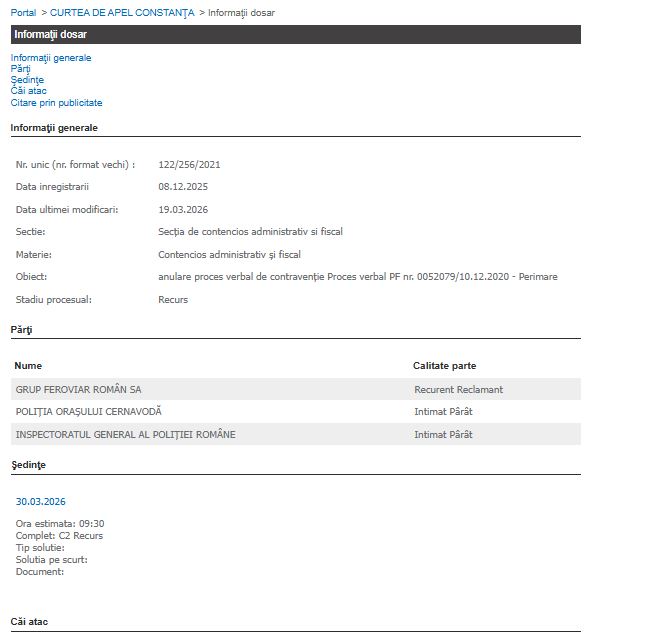Click the Obiect description mentioning Perimare
The height and width of the screenshot is (634, 656).
[357, 277]
